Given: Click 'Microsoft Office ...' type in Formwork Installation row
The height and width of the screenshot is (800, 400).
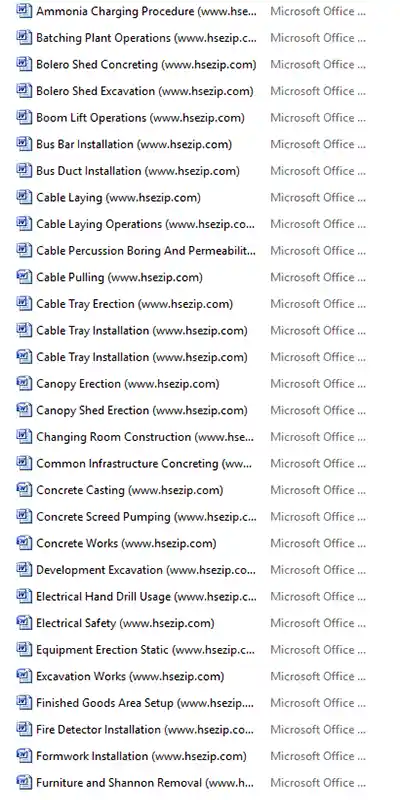Looking at the screenshot, I should [318, 756].
